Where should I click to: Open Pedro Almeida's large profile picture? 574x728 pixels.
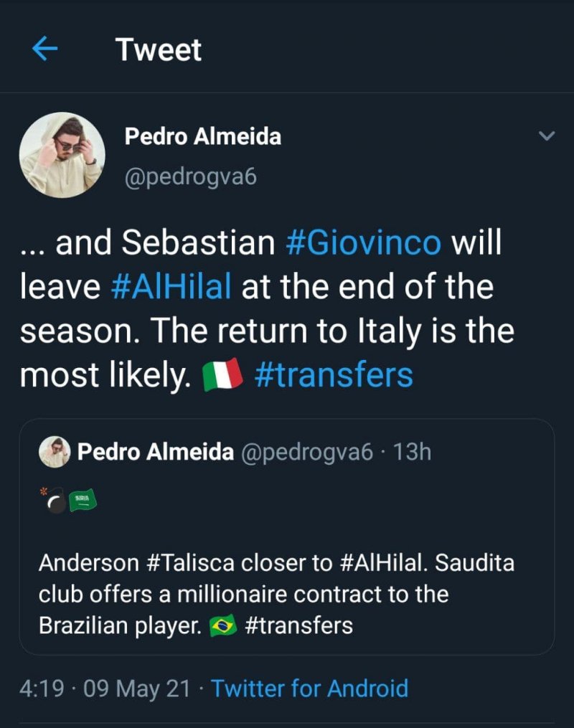click(62, 155)
